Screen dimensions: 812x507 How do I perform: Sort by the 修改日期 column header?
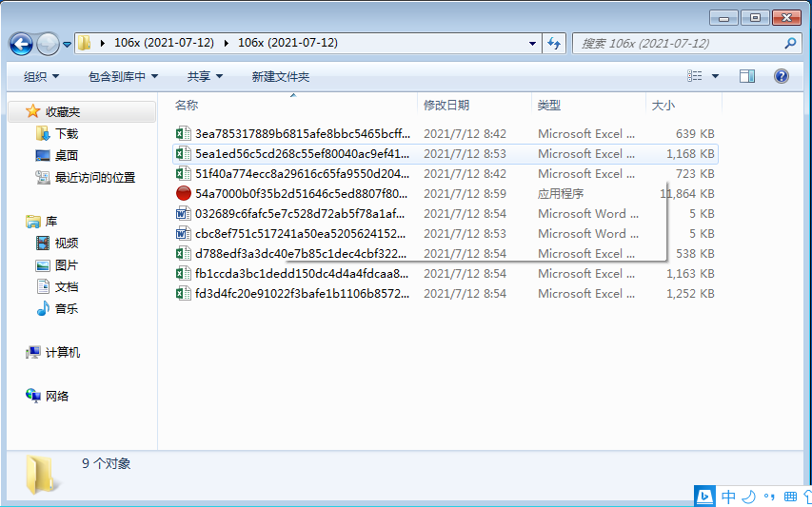[446, 105]
